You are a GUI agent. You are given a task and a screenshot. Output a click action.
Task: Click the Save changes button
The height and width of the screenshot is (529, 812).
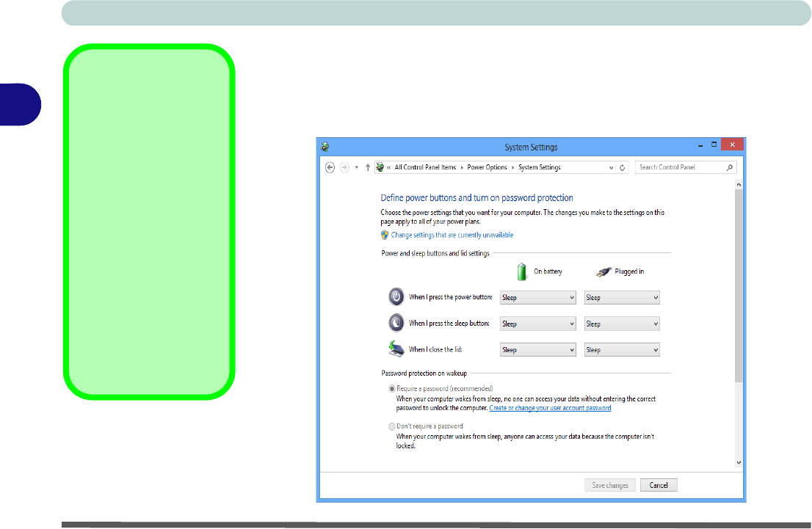coord(610,485)
